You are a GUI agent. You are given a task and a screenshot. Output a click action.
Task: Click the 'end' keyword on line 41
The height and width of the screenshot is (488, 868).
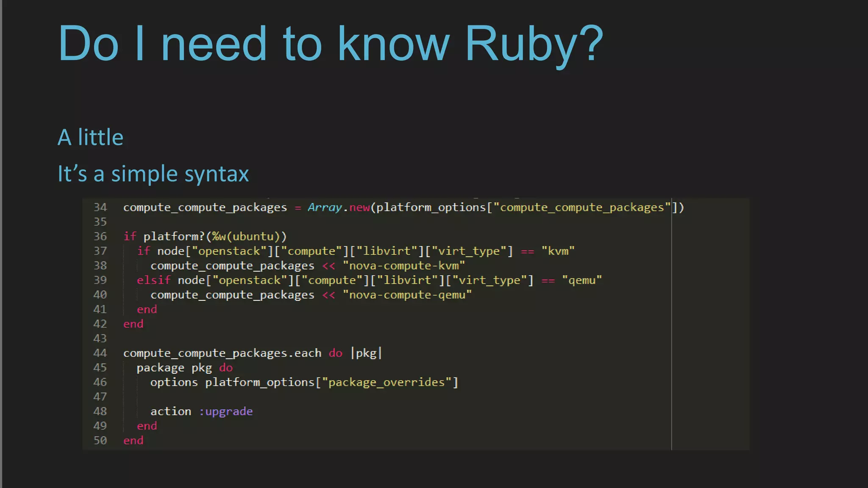(x=147, y=309)
